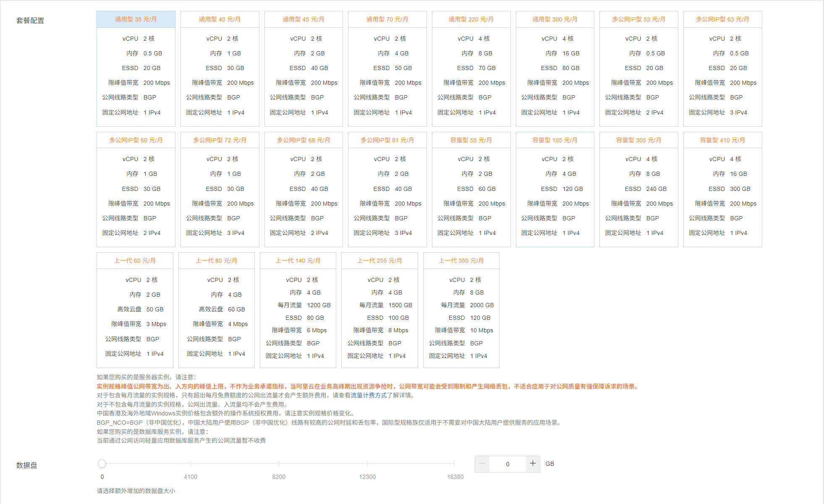
Task: Choose the 容量型 55 元/月 package
Action: click(471, 140)
